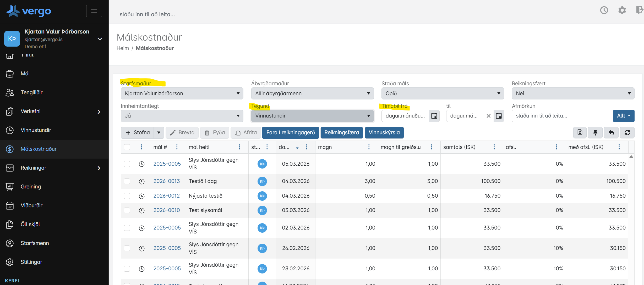Screen dimensions: 644x285
Task: Open the Starfsmaður dropdown
Action: [182, 93]
